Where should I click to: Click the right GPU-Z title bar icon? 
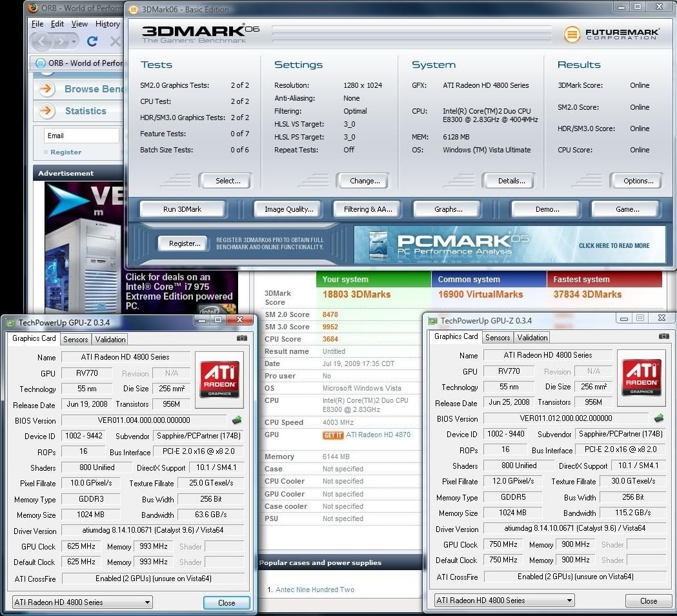(432, 321)
